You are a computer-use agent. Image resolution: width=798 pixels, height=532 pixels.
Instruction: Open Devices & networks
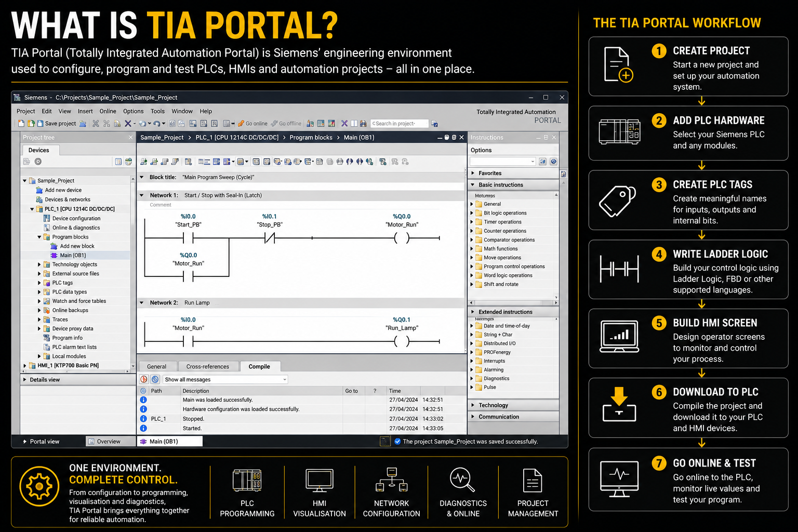pyautogui.click(x=63, y=199)
